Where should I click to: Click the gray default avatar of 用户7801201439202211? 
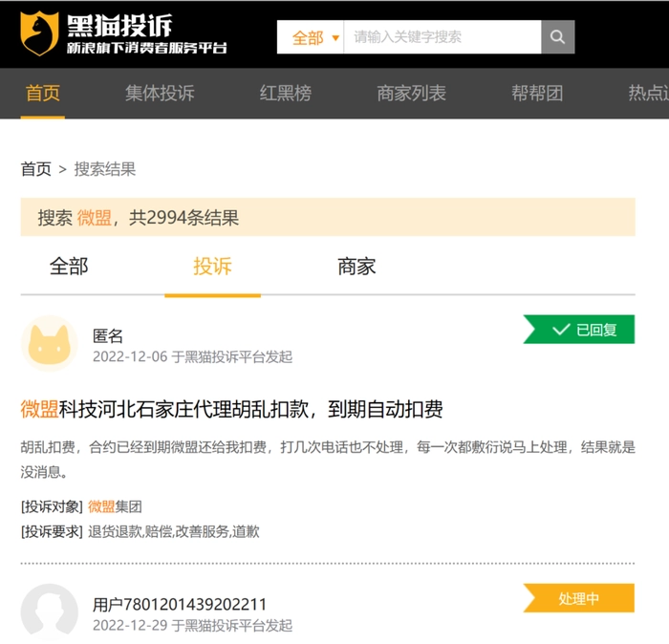(x=50, y=612)
